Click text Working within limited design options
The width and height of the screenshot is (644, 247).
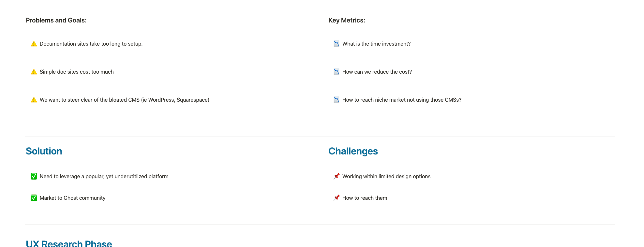pos(386,176)
